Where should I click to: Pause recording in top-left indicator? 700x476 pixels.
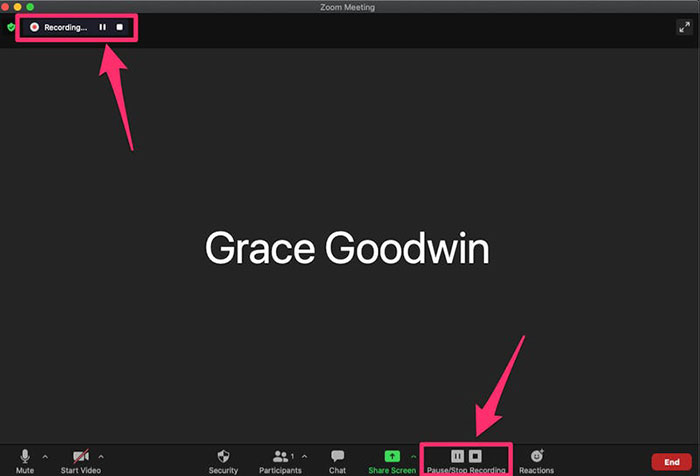coord(102,27)
